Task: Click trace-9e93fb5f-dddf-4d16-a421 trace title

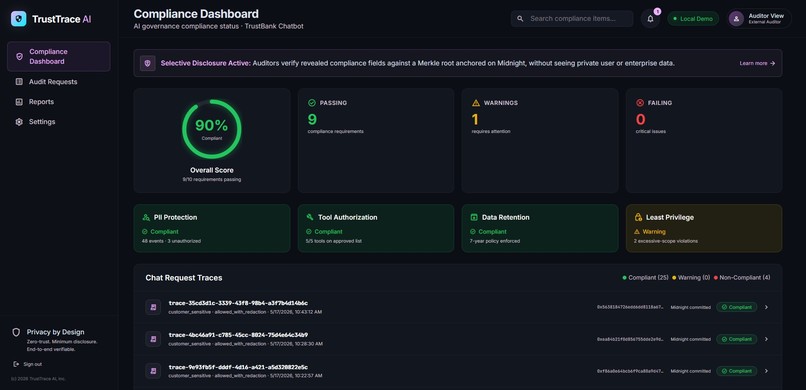Action: point(238,367)
